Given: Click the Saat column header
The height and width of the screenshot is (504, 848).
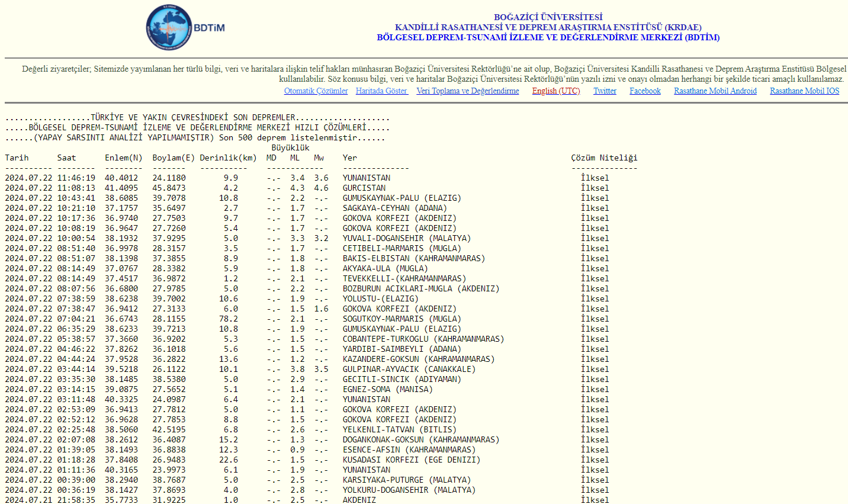Looking at the screenshot, I should pos(67,158).
